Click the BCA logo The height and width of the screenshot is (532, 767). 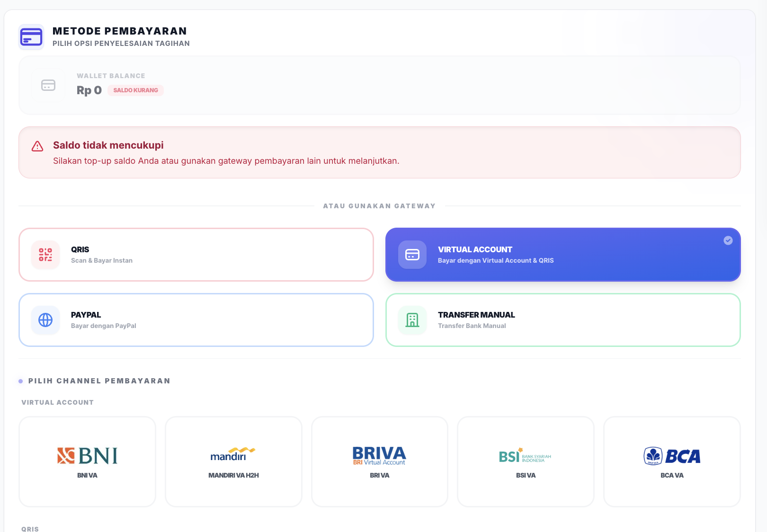coord(672,456)
